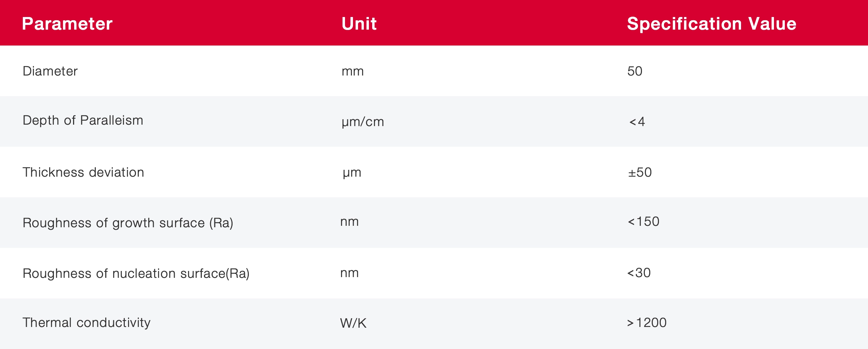This screenshot has height=349, width=868.
Task: Select the Diameter parameter cell
Action: 50,71
